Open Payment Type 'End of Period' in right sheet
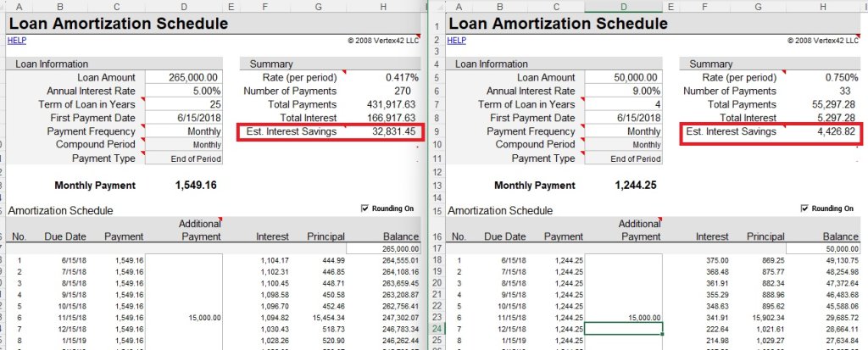Screen dimensions: 868x350 pos(624,158)
